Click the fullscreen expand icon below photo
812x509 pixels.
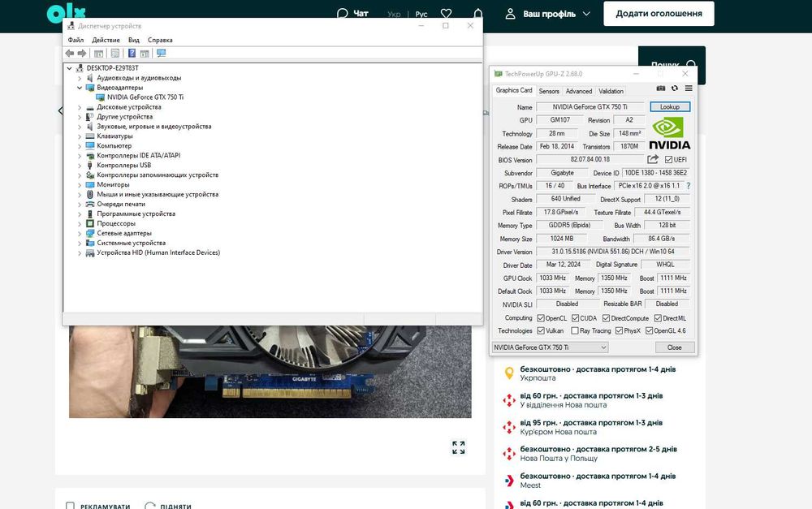point(458,447)
